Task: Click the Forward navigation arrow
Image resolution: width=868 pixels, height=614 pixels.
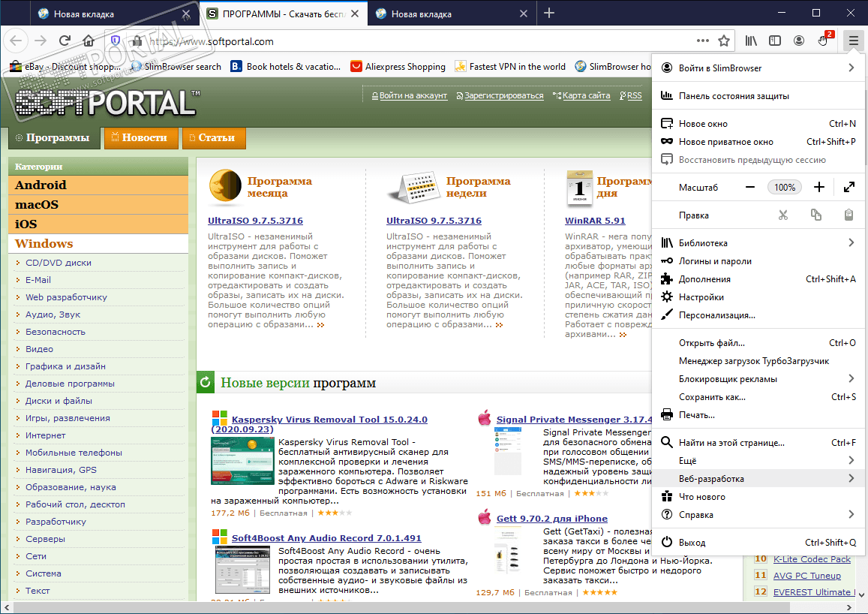Action: click(41, 41)
